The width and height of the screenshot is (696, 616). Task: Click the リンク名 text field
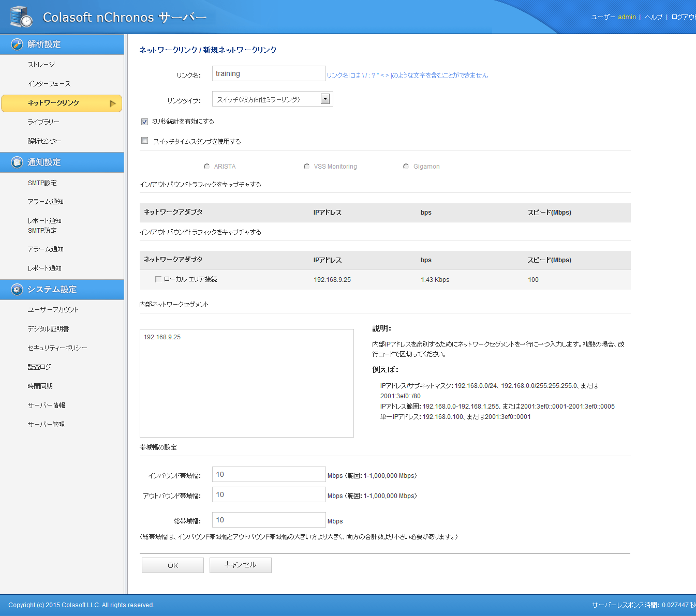[x=269, y=74]
